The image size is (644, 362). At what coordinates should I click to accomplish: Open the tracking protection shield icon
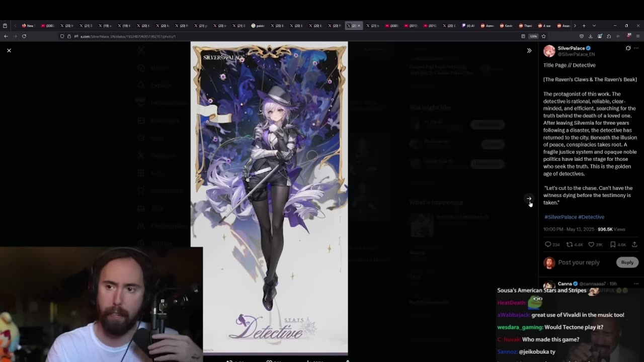[x=62, y=36]
